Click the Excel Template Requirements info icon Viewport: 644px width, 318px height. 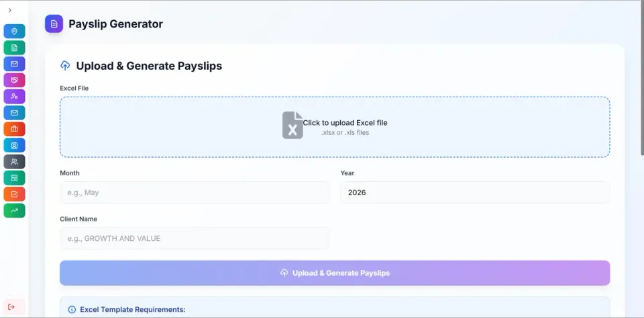point(72,310)
